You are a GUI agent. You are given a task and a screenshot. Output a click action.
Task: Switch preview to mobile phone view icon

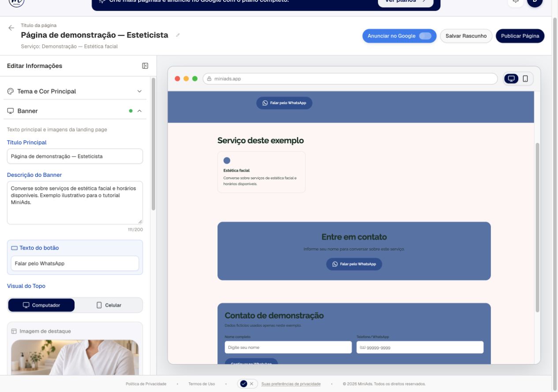[x=525, y=78]
